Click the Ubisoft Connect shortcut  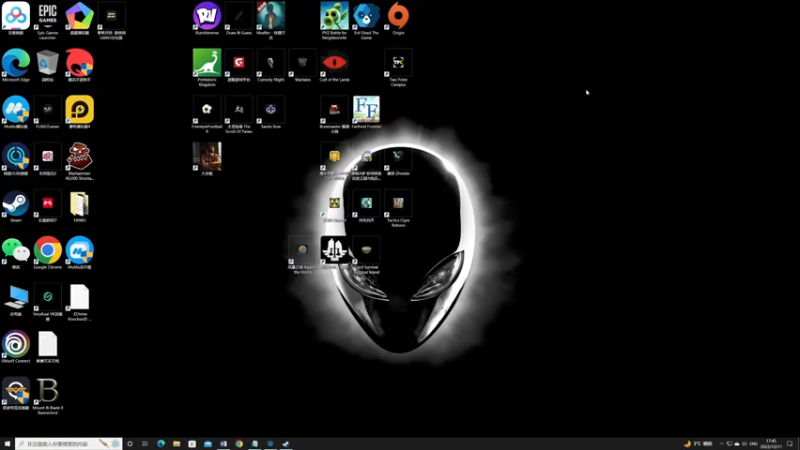coord(16,347)
